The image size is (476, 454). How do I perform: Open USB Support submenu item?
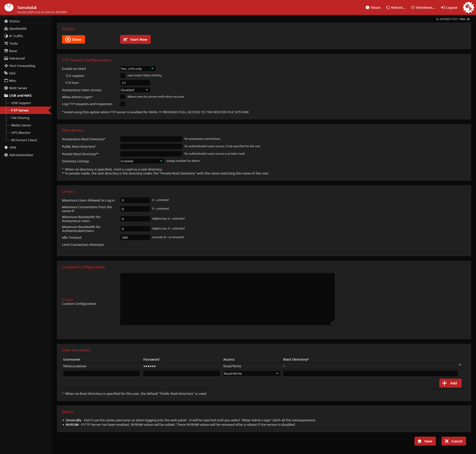pyautogui.click(x=21, y=103)
